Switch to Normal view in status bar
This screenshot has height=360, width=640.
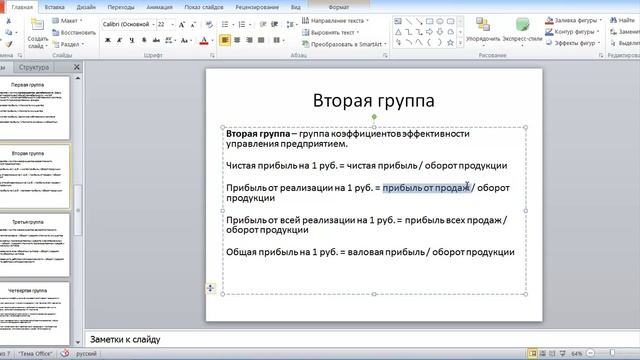(533, 353)
